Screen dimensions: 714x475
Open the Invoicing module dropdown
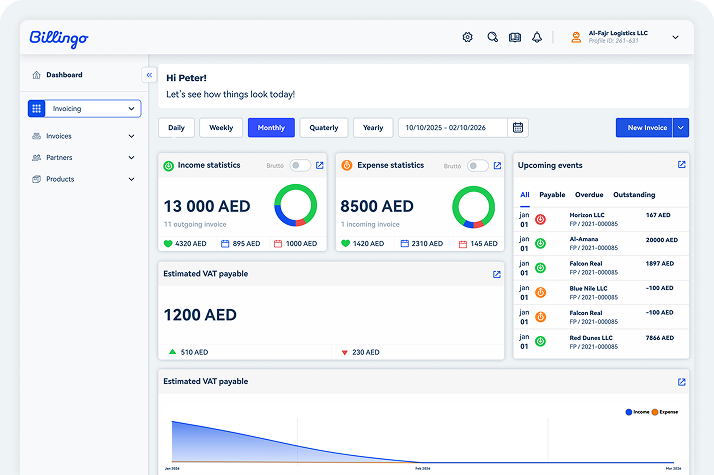[x=84, y=108]
